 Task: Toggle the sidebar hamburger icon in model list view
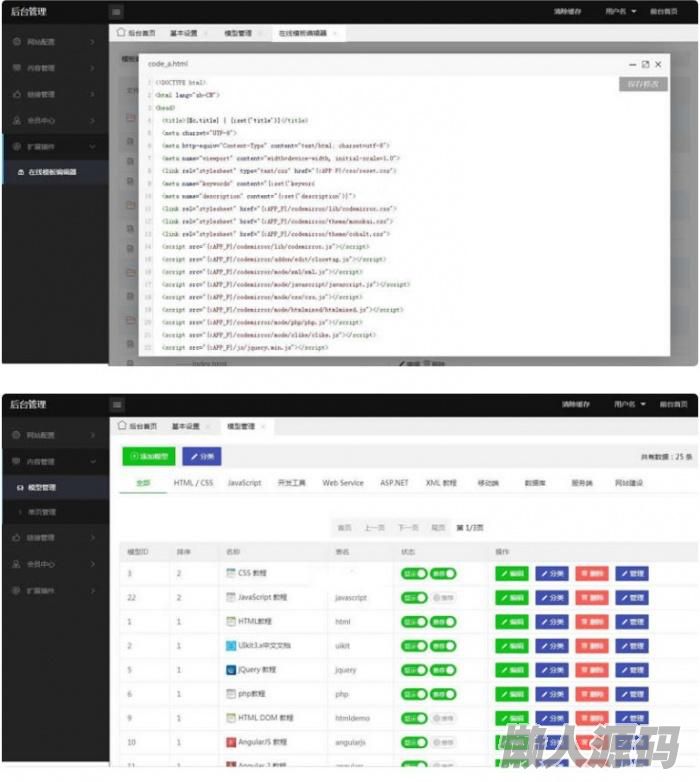click(117, 404)
